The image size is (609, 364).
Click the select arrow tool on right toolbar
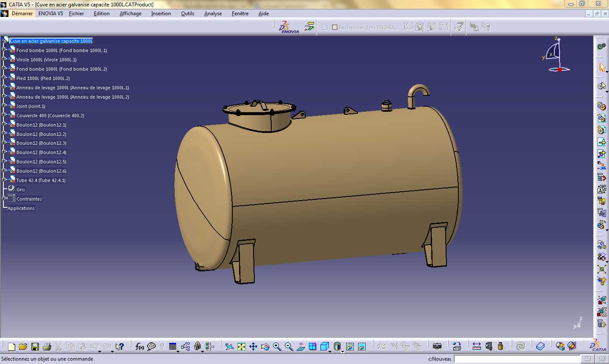pyautogui.click(x=602, y=67)
